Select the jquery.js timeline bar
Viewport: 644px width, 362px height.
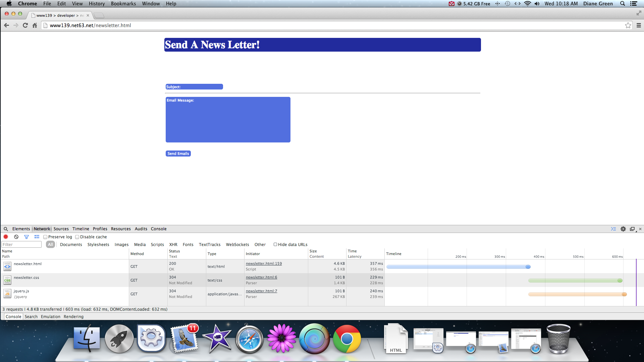576,294
